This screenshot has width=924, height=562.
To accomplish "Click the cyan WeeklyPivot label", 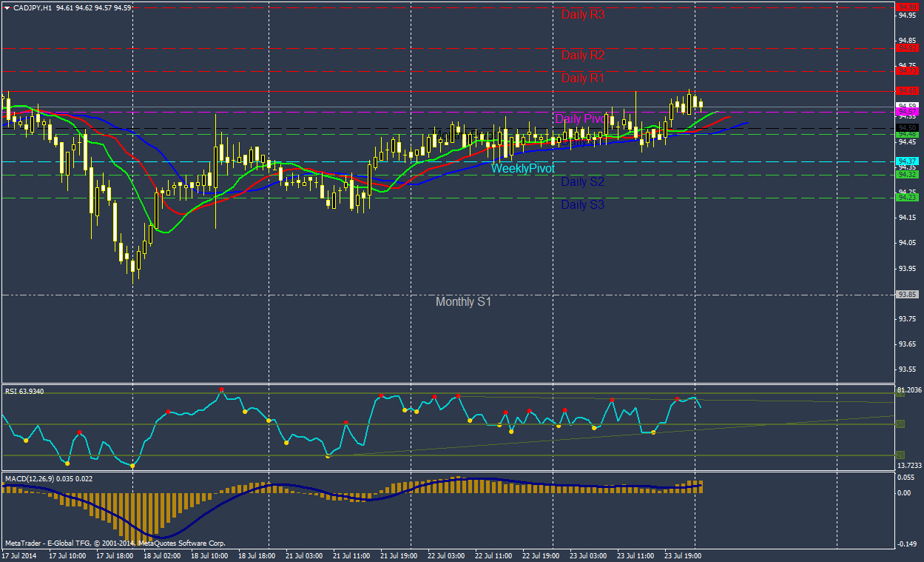I will click(x=522, y=169).
